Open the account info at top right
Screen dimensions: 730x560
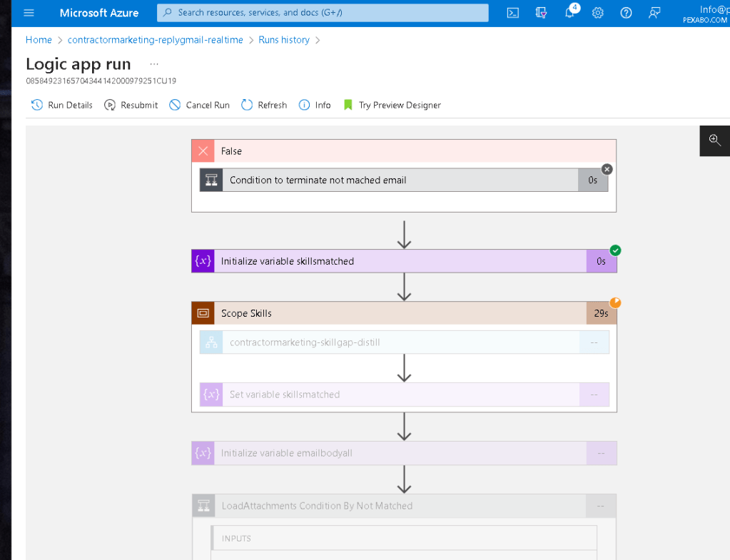click(x=706, y=14)
